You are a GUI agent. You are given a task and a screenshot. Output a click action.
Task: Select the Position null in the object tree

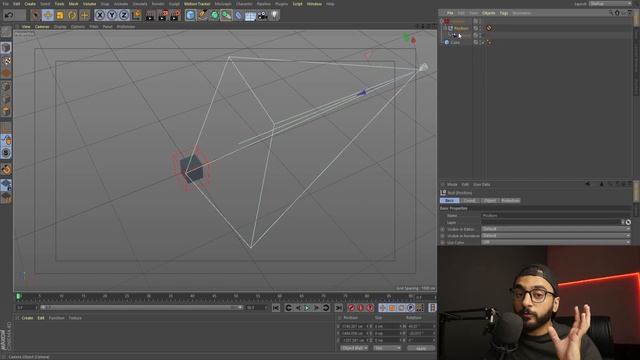[x=461, y=28]
